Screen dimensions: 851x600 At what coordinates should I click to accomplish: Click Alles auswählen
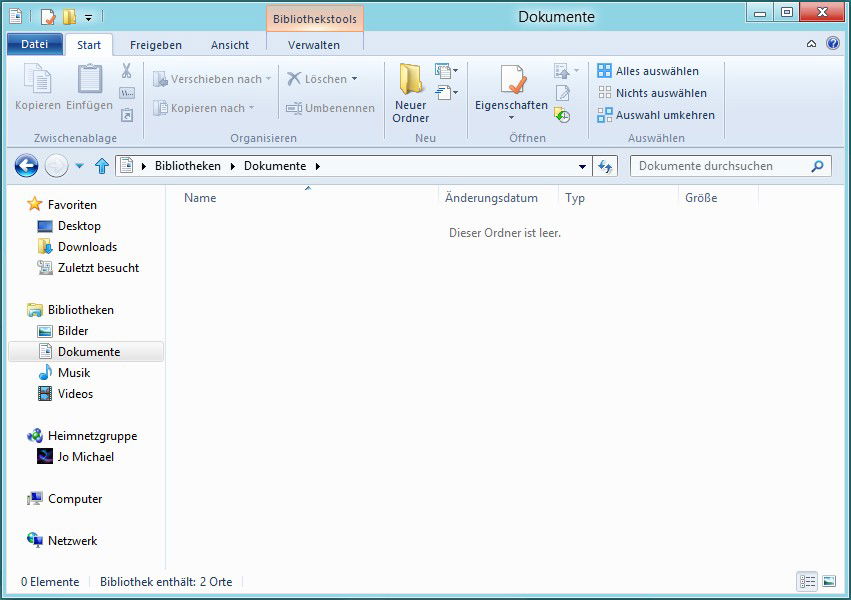coord(648,71)
